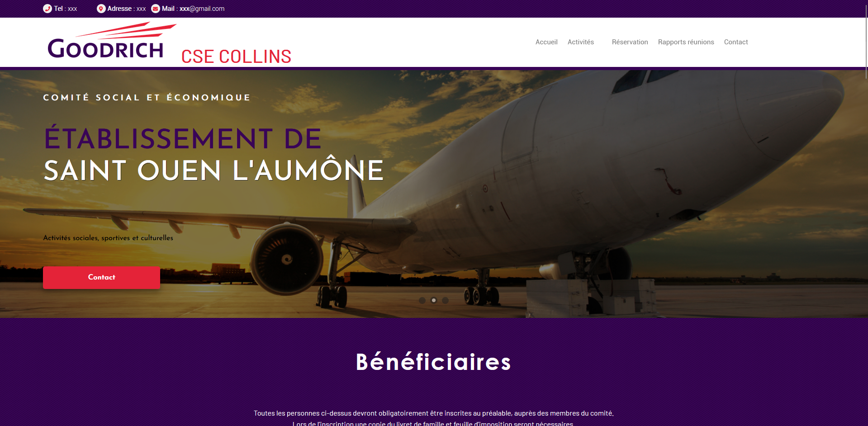
Task: Open Contact in the top navigation bar
Action: click(736, 42)
